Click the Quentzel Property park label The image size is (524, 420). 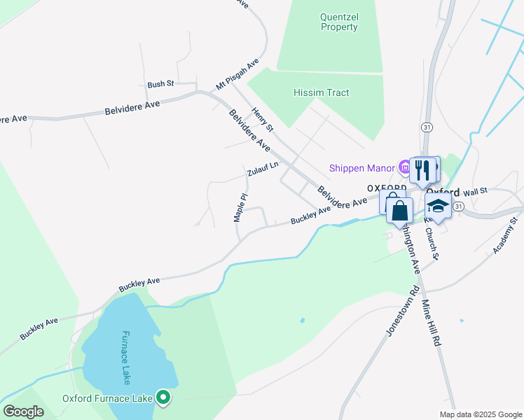coord(339,22)
